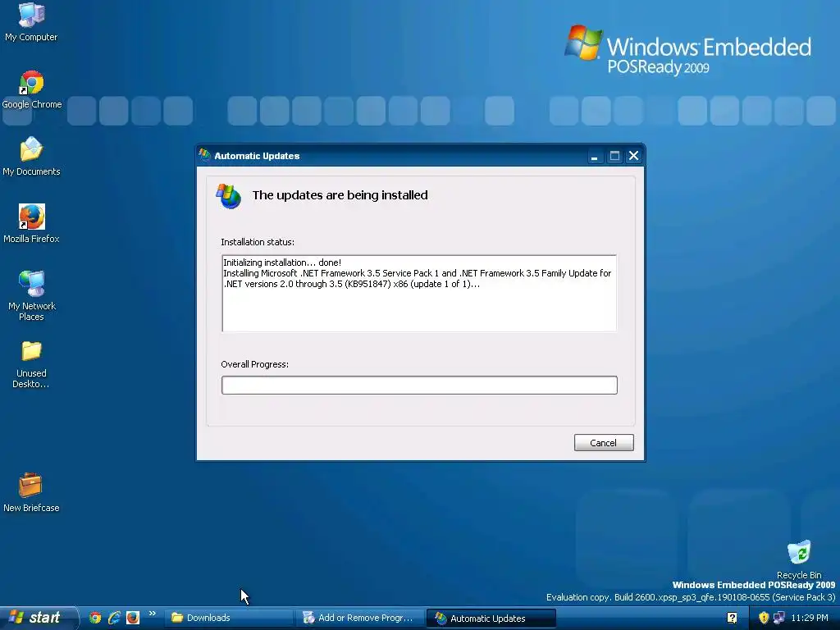840x630 pixels.
Task: Click the Windows Update globe icon in dialog
Action: (229, 196)
